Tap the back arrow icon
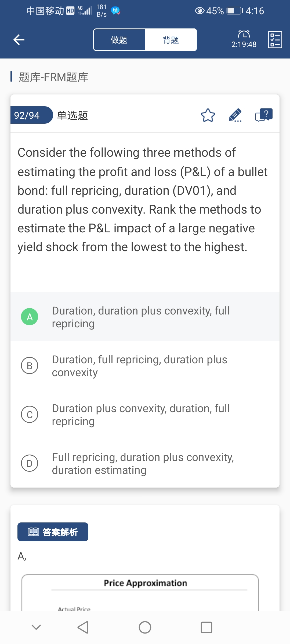 [19, 40]
